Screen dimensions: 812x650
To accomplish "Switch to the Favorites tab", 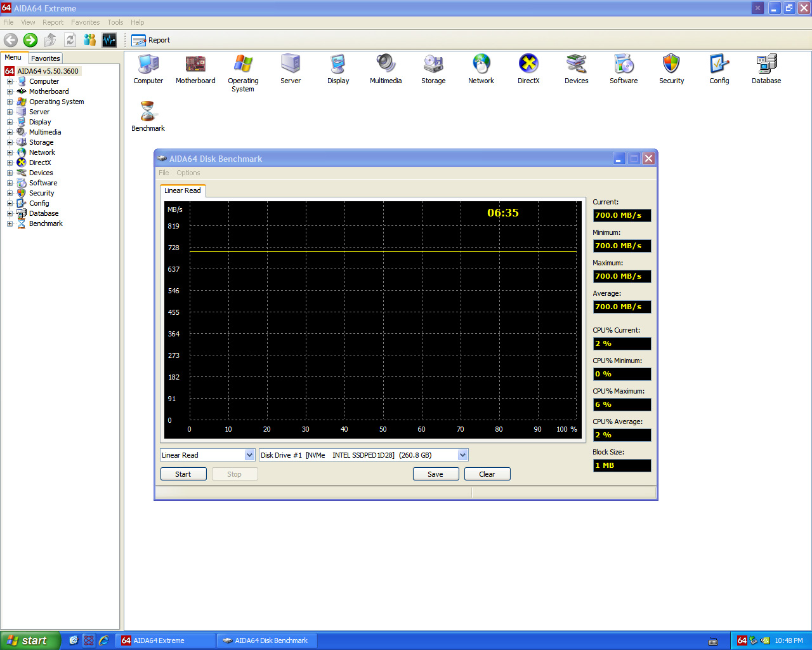I will tap(46, 58).
